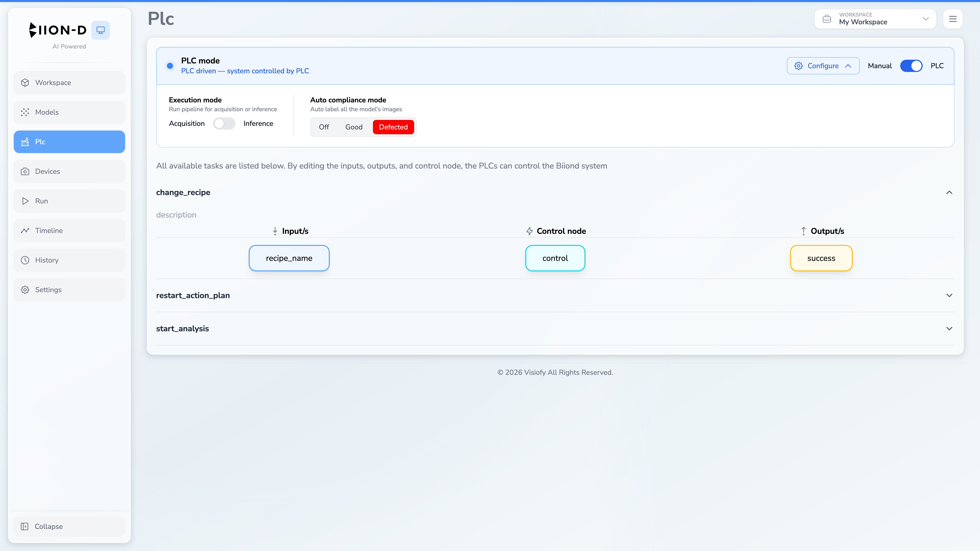Click the restart_action_plan title text
Viewport: 980px width, 551px height.
193,295
